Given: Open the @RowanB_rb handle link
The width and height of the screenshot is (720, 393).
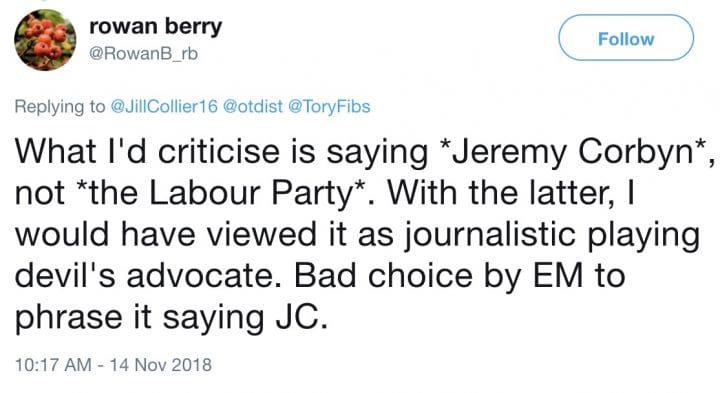Looking at the screenshot, I should [x=143, y=54].
